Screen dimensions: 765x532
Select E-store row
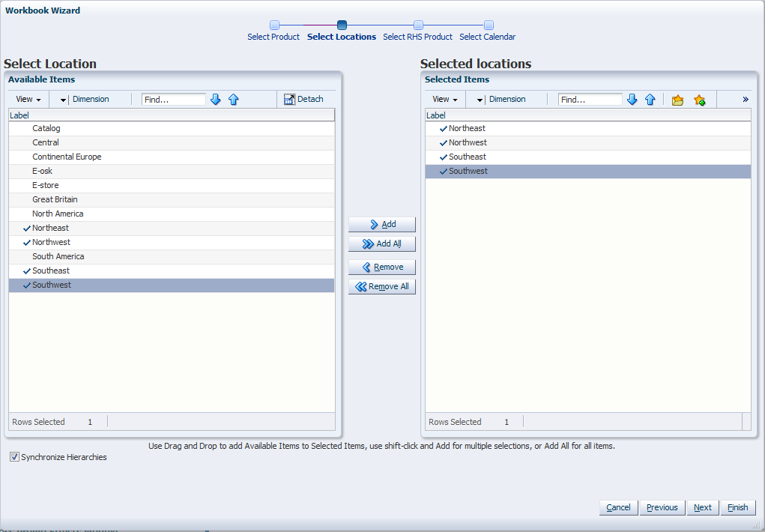[172, 186]
